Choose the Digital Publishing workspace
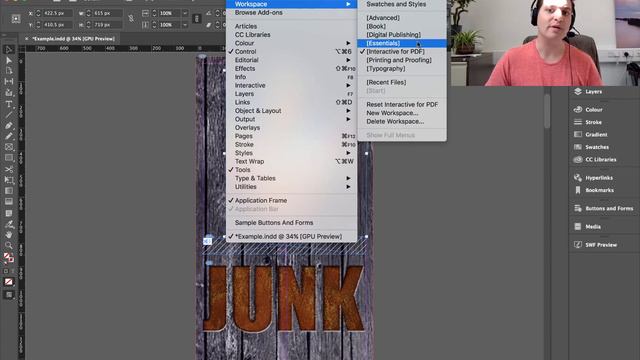The height and width of the screenshot is (360, 640). [402, 35]
